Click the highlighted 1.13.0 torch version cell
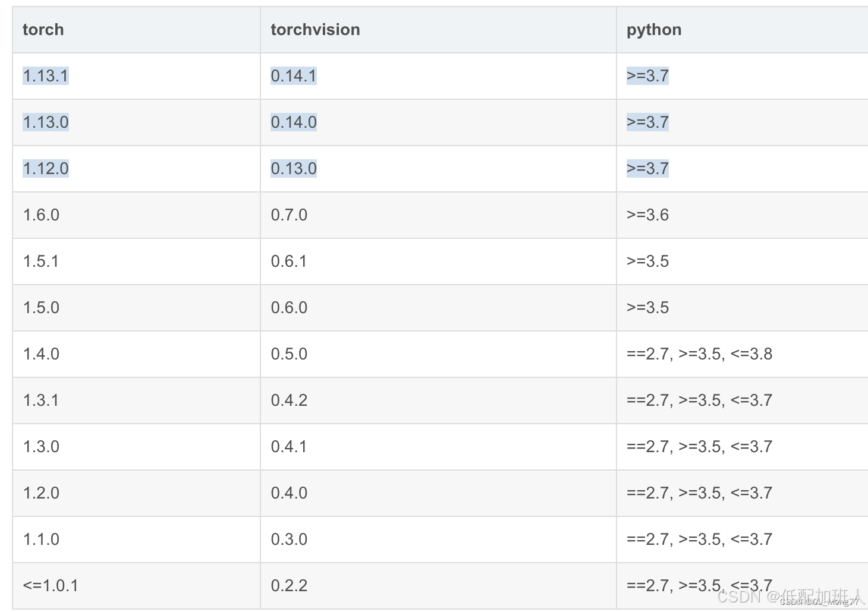The image size is (868, 612). pos(45,122)
